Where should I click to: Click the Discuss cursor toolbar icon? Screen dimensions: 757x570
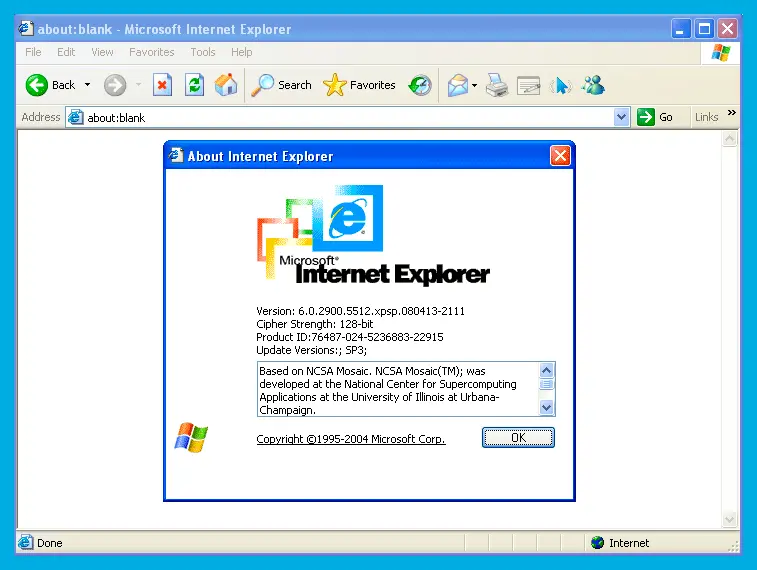pyautogui.click(x=561, y=86)
